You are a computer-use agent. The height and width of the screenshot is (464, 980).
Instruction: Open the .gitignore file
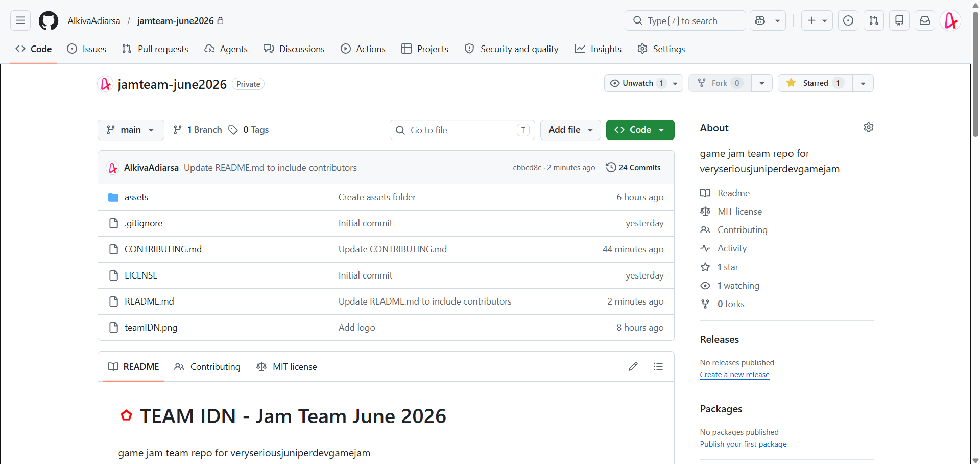tap(144, 223)
